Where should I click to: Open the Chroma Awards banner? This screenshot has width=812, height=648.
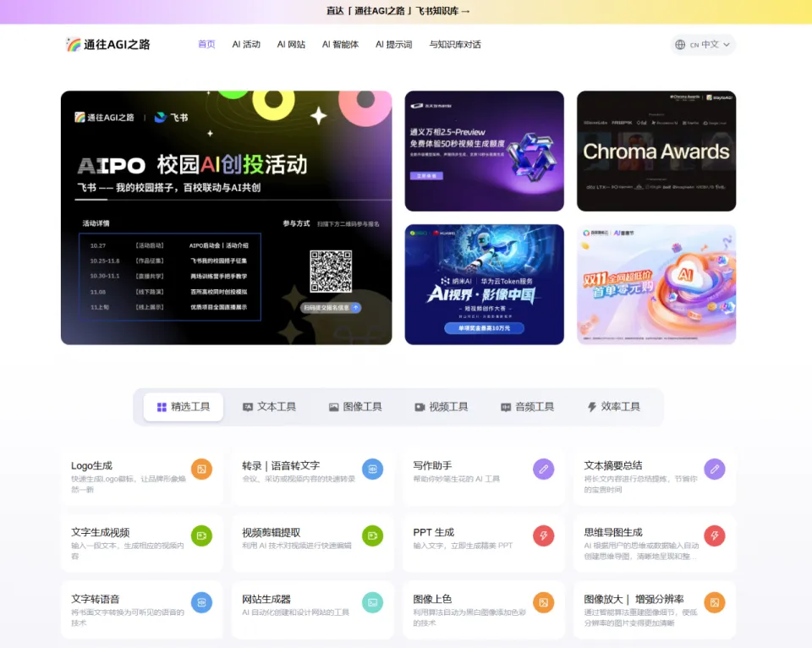pos(656,151)
